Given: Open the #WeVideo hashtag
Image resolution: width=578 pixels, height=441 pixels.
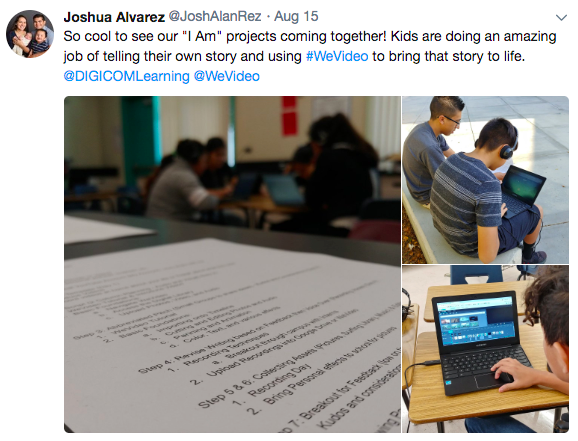Looking at the screenshot, I should [x=337, y=56].
